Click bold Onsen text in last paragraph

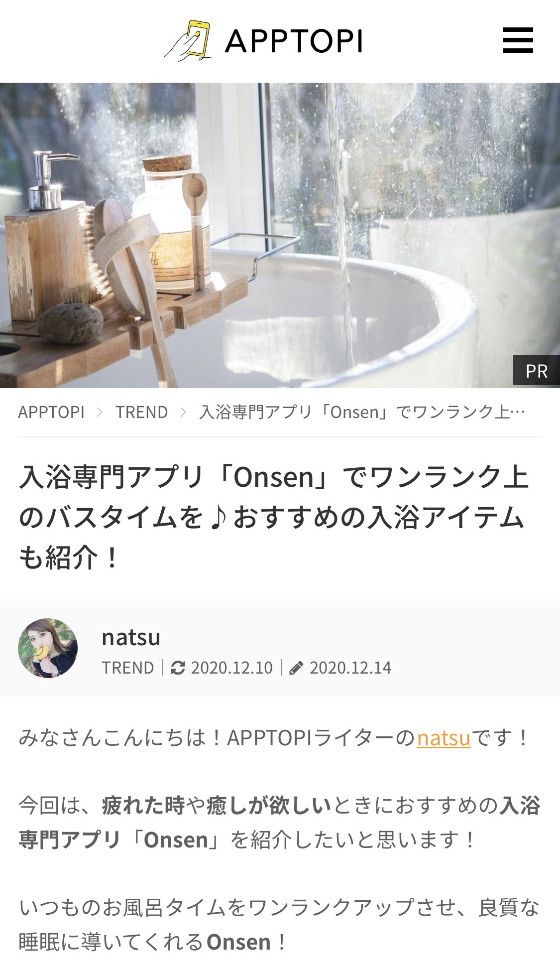[238, 942]
